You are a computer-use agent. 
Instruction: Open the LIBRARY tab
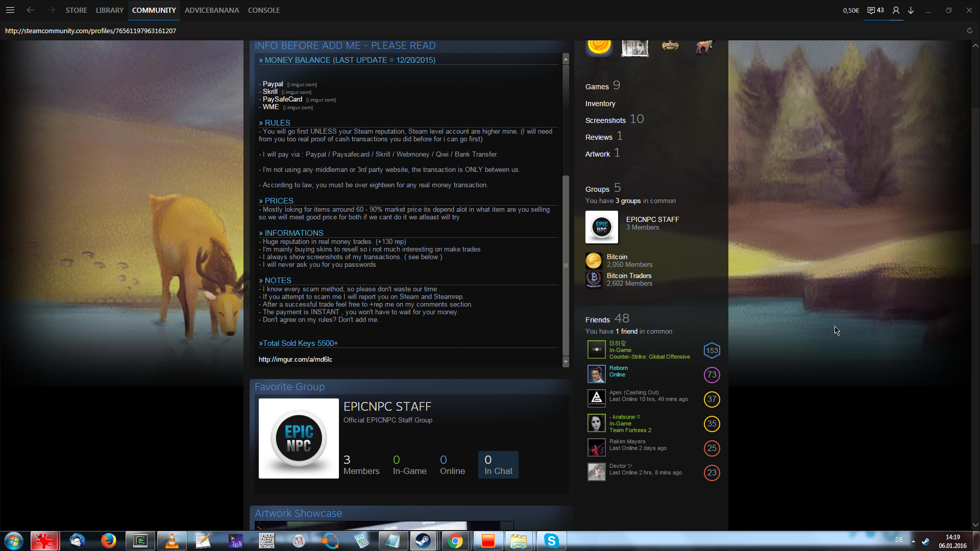click(x=110, y=10)
